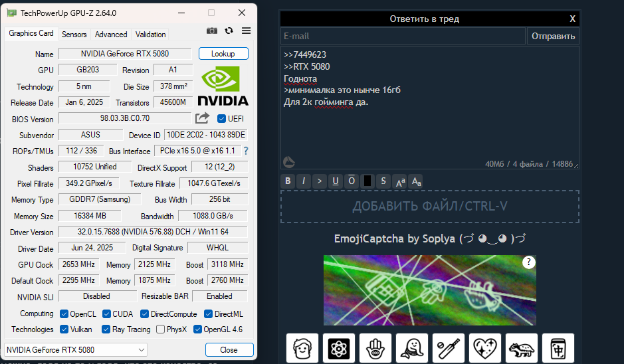Apply italic formatting in reply form

pos(304,181)
